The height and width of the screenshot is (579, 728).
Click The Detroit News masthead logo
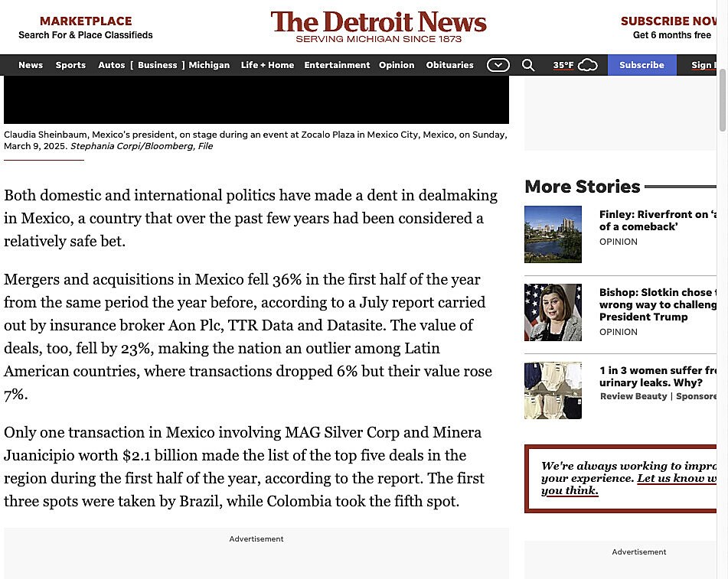pyautogui.click(x=380, y=25)
